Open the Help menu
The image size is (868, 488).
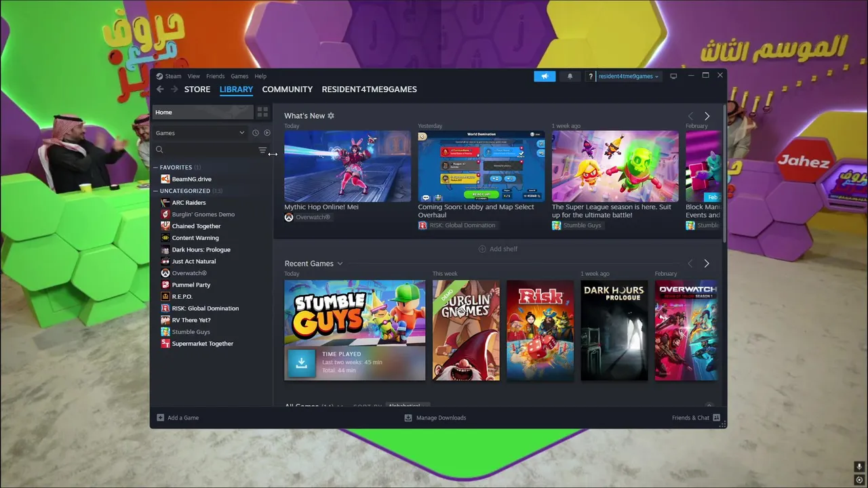(260, 76)
